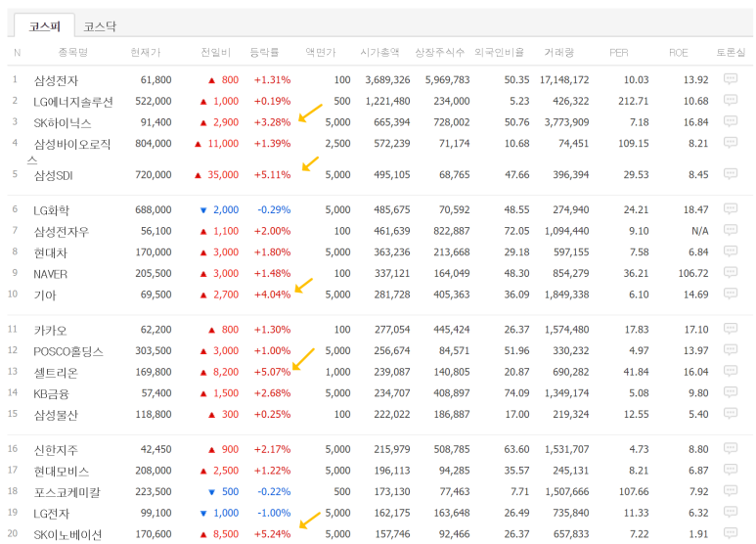756x544 pixels.
Task: Open discussion room icon for 삼성SDI
Action: click(731, 173)
